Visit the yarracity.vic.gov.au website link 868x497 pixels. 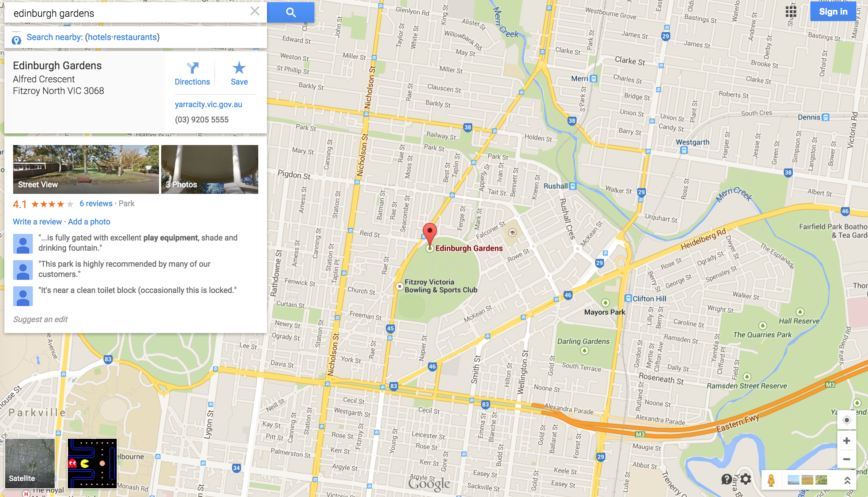pyautogui.click(x=208, y=105)
